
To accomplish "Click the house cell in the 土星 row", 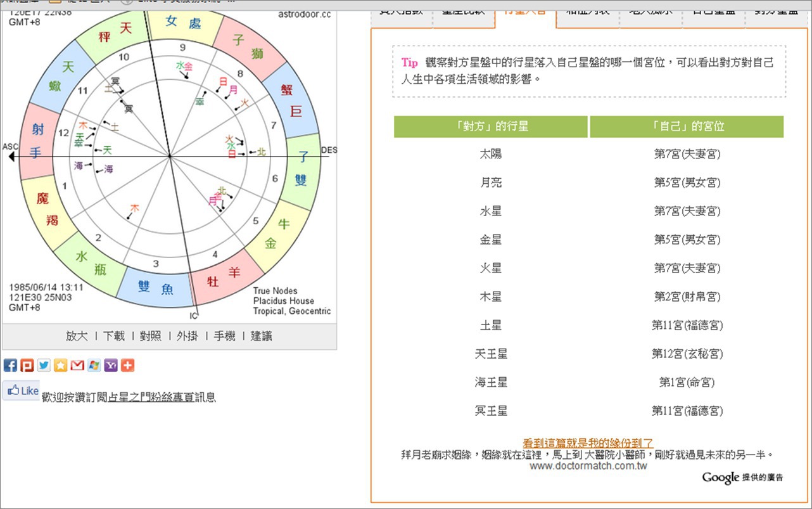I will tap(687, 325).
